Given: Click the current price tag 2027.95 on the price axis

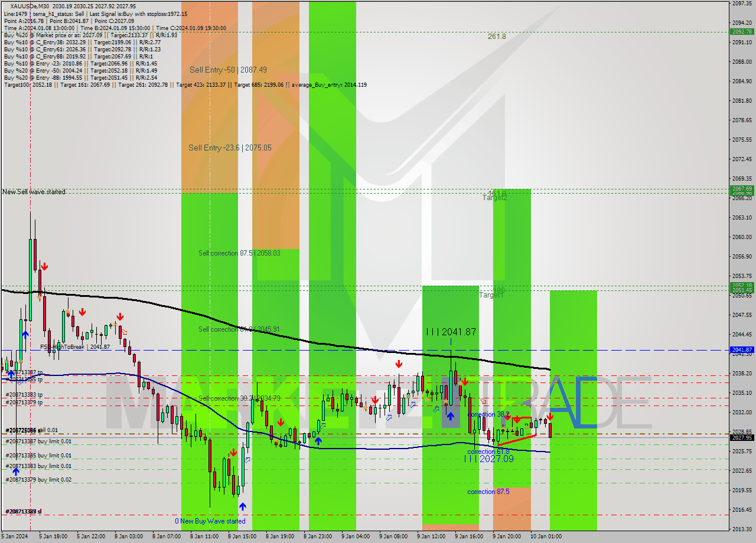Looking at the screenshot, I should click(x=742, y=437).
